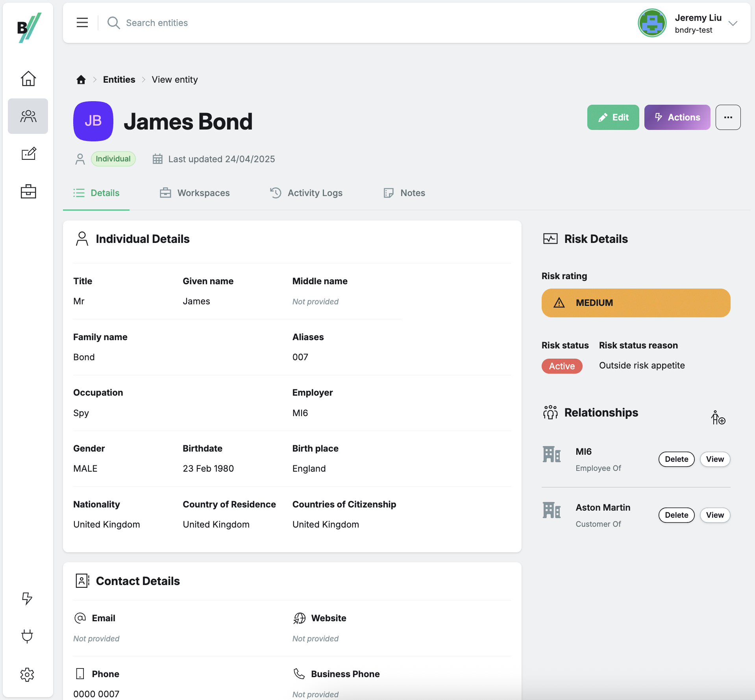Click the Last updated 24/04/2025 text
755x700 pixels.
coord(222,159)
